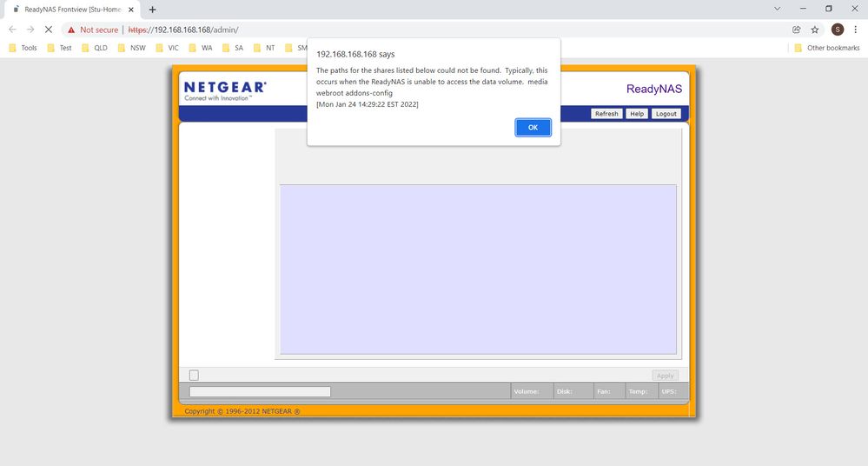Image resolution: width=868 pixels, height=466 pixels.
Task: Click the Not secure warning indicator
Action: (93, 30)
